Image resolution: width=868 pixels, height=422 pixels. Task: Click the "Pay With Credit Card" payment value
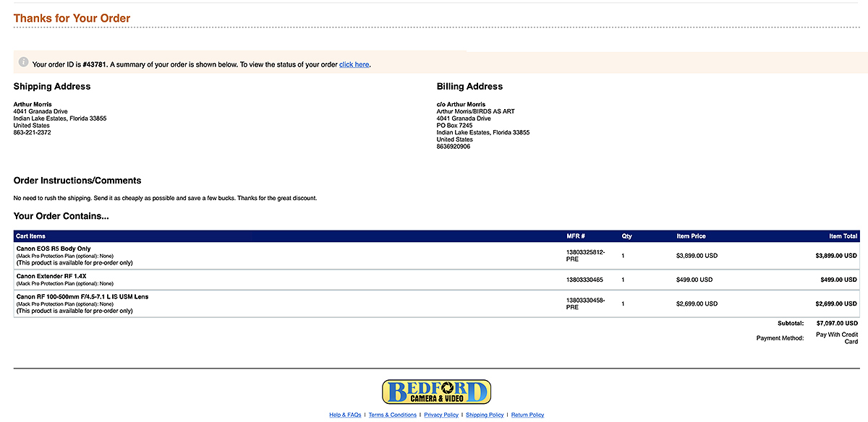point(837,337)
